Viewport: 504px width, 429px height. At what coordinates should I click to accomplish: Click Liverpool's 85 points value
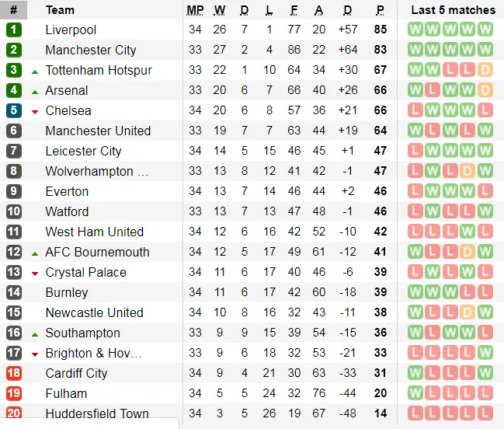coord(380,30)
